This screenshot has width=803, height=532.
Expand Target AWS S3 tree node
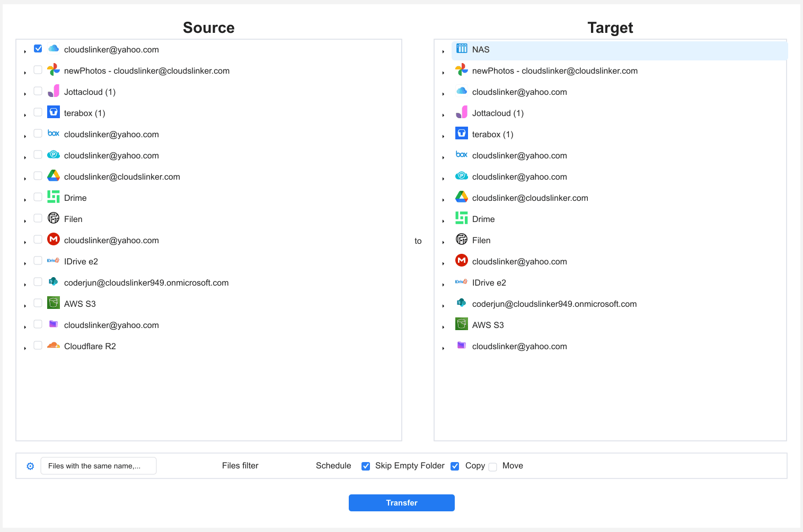point(443,327)
